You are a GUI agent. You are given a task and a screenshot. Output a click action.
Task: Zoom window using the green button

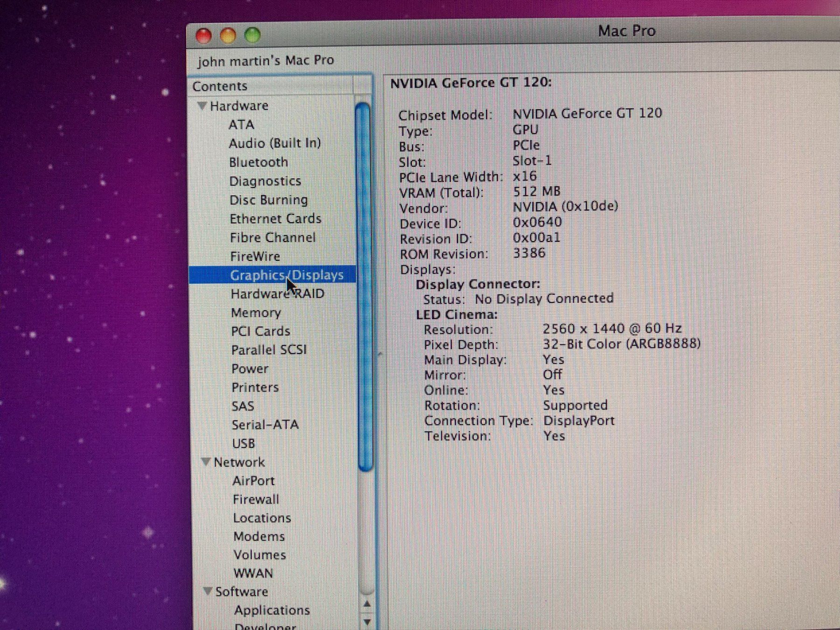(x=253, y=35)
